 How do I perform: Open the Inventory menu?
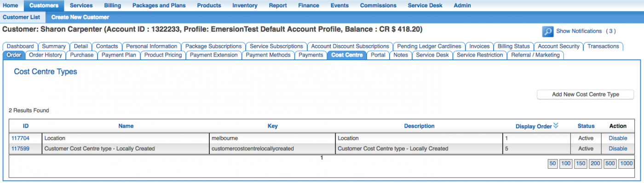pyautogui.click(x=245, y=6)
